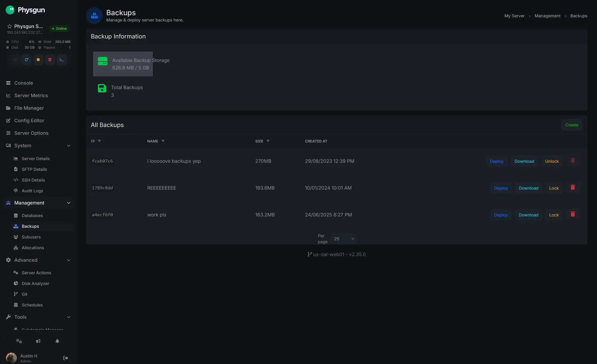Delete the REEEEEEEEE backup with trash icon
The width and height of the screenshot is (597, 364).
[573, 188]
